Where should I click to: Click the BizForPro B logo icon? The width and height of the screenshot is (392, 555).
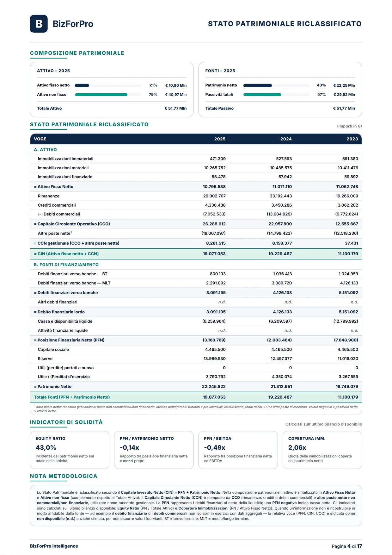pyautogui.click(x=39, y=24)
